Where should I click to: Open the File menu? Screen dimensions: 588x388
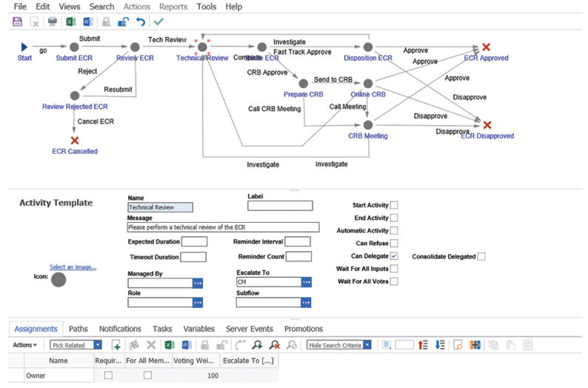(x=20, y=7)
